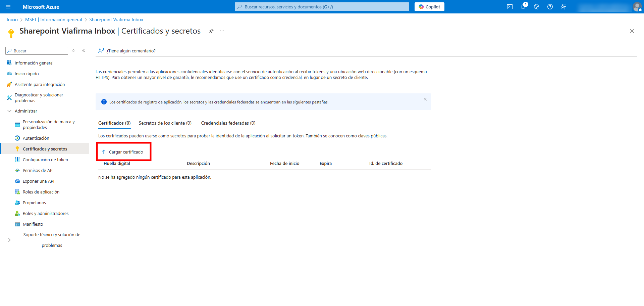Open Sharepoint Viafirma Inbox breadcrumb
This screenshot has height=306, width=644.
116,19
